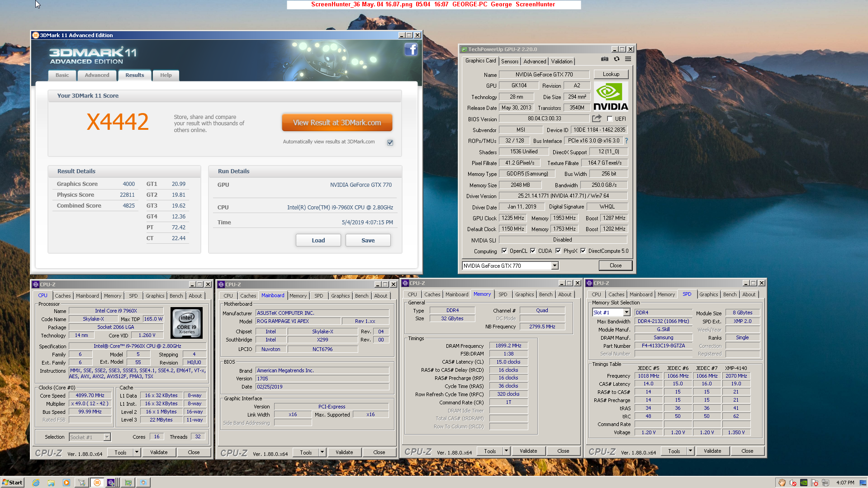This screenshot has height=488, width=868.
Task: Toggle DirectCompute 5.0 checkbox
Action: (583, 251)
